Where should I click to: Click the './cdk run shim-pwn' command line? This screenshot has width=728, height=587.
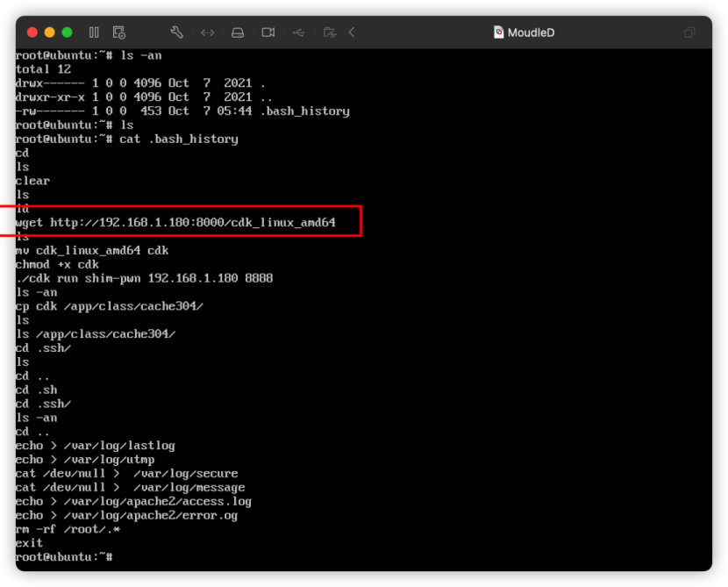(x=145, y=278)
